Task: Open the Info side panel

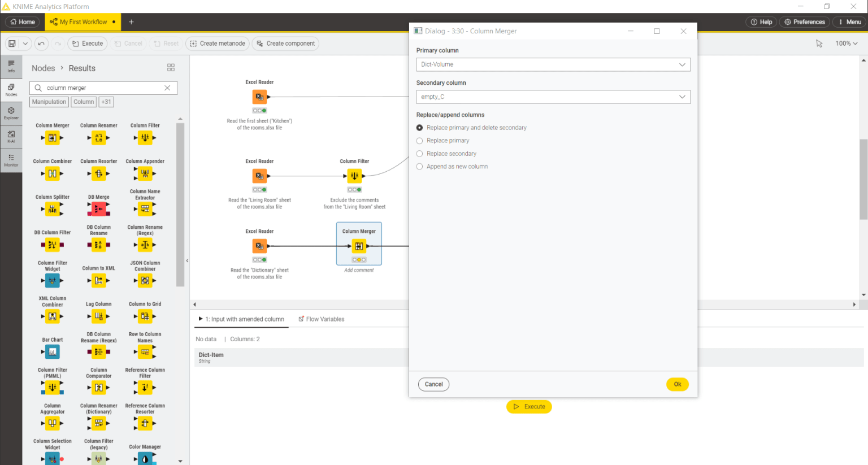Action: [11, 67]
